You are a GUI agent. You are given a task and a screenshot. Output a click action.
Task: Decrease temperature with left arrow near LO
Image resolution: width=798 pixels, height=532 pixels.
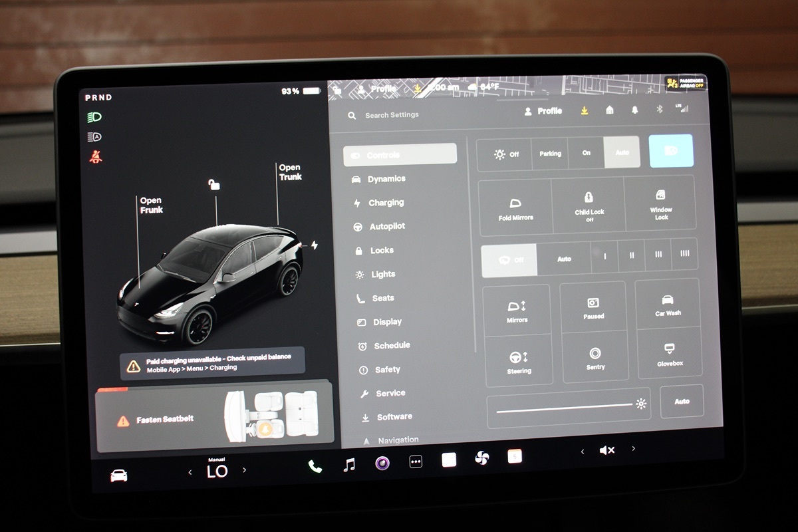pos(190,472)
